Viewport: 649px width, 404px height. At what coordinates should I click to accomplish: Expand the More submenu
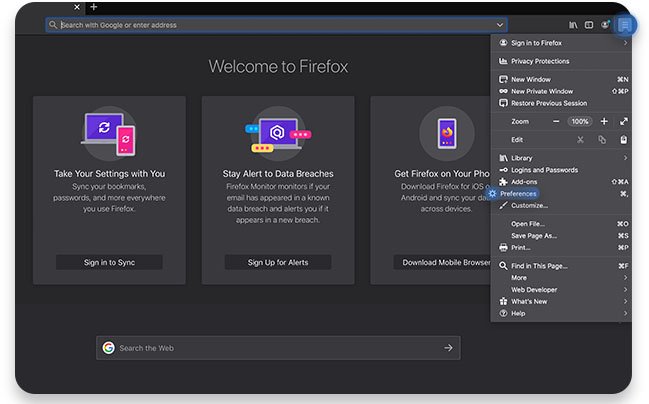tap(561, 278)
